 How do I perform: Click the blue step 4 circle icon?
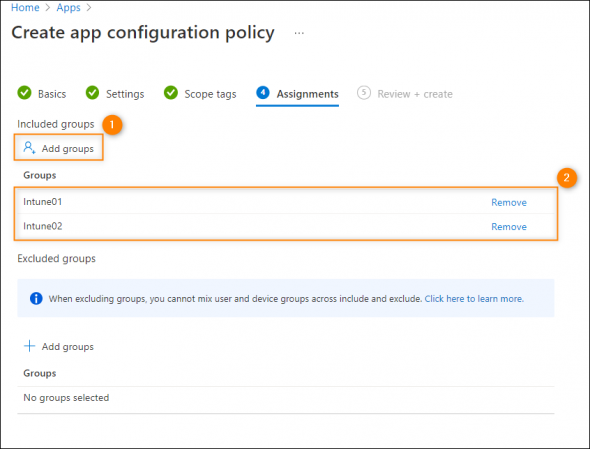coord(263,93)
